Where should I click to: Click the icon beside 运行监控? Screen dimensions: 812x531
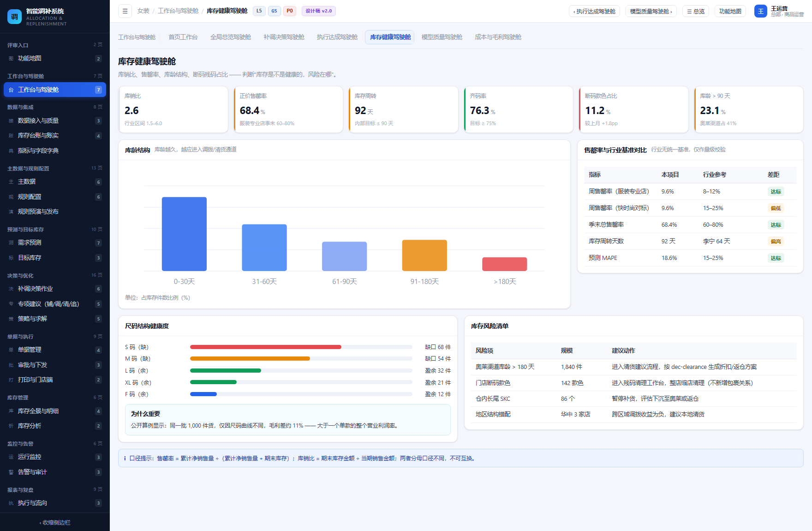[x=11, y=457]
